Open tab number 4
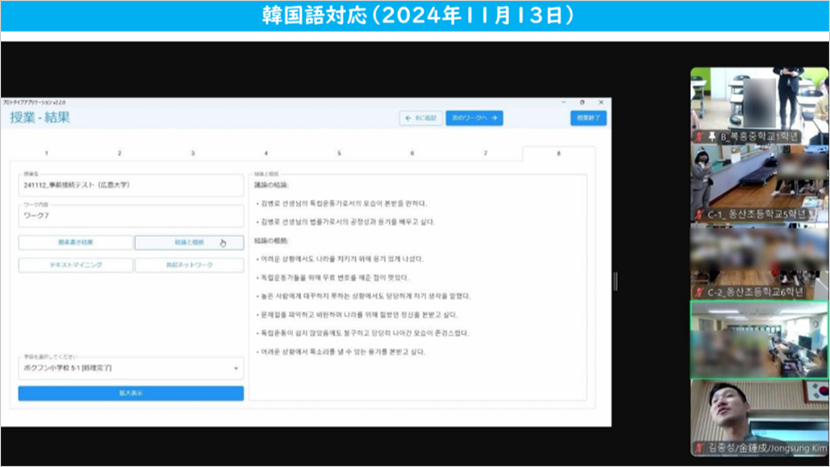830x467 pixels. point(266,153)
